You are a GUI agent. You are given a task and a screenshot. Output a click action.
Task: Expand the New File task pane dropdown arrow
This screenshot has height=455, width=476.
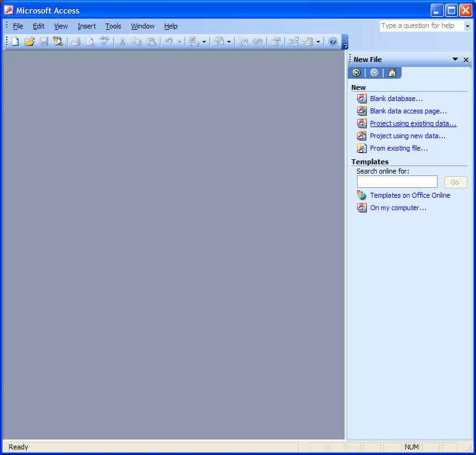456,60
